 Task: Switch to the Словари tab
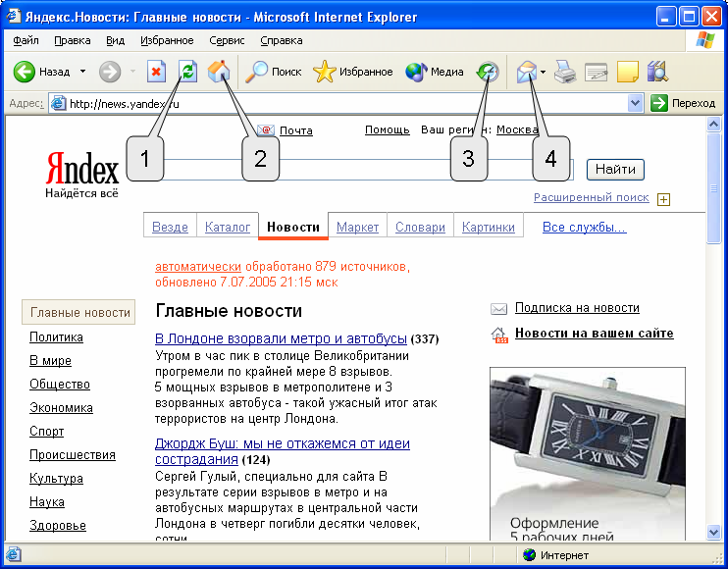[420, 227]
